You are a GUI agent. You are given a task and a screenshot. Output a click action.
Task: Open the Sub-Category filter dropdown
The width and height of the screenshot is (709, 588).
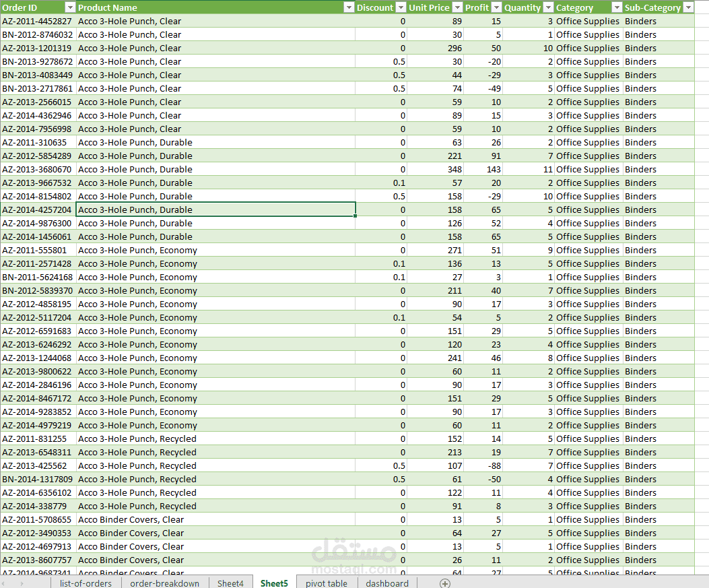tap(688, 7)
